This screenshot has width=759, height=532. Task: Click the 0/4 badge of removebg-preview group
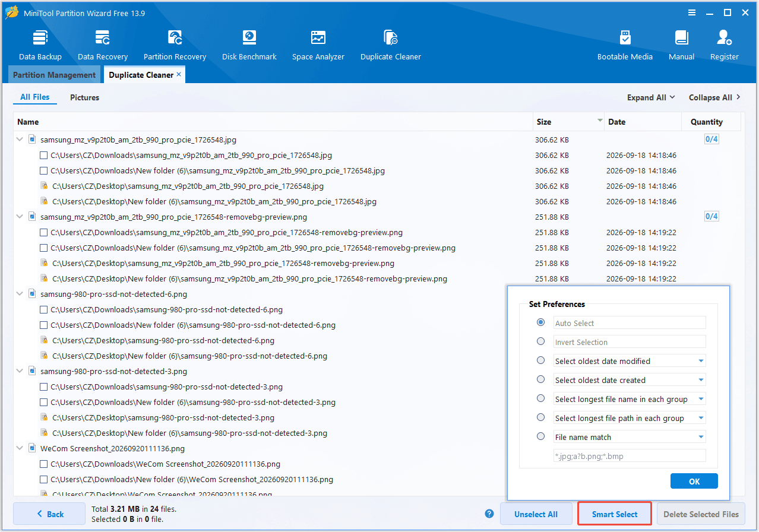click(711, 216)
